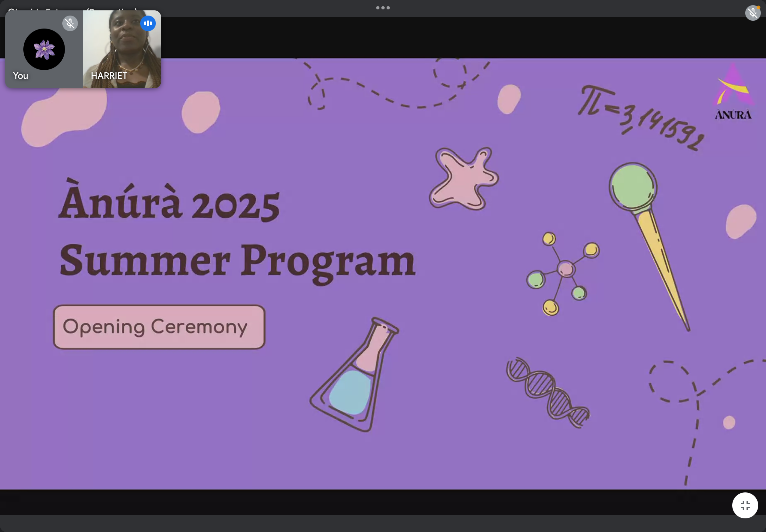Click the three-dot more options handle
766x532 pixels.
click(x=383, y=8)
